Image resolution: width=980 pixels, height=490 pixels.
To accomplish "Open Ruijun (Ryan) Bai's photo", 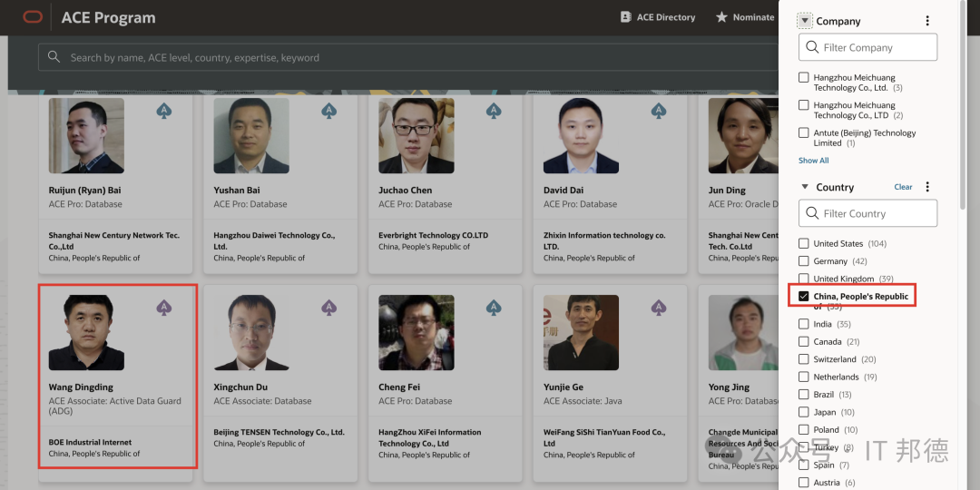I will coord(86,135).
